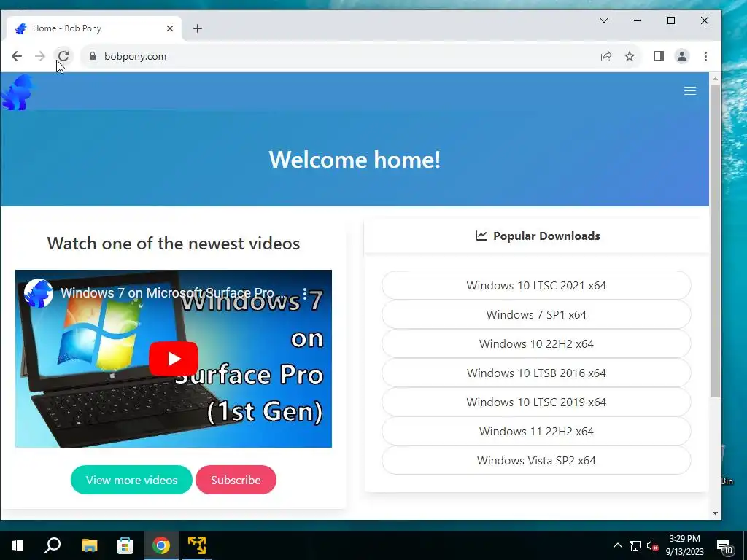Screen dimensions: 747x560
Task: Open File Explorer from the taskbar
Action: [x=89, y=545]
